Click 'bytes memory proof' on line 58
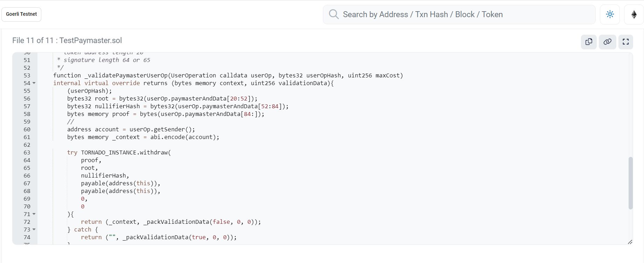 98,114
